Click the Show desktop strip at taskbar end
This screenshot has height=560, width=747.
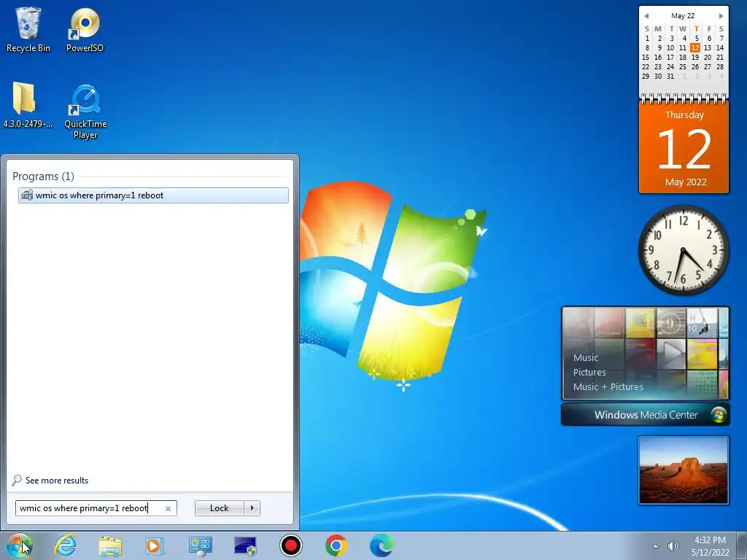click(x=742, y=545)
